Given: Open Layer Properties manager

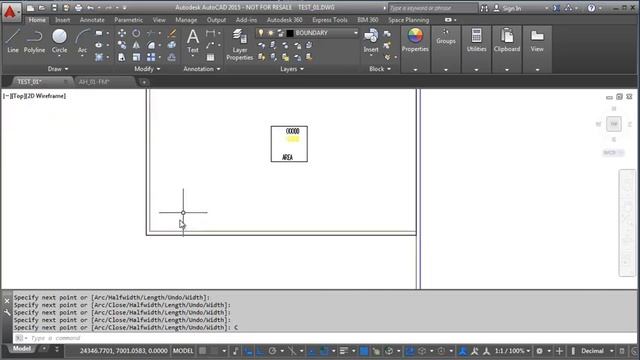Looking at the screenshot, I should point(240,45).
